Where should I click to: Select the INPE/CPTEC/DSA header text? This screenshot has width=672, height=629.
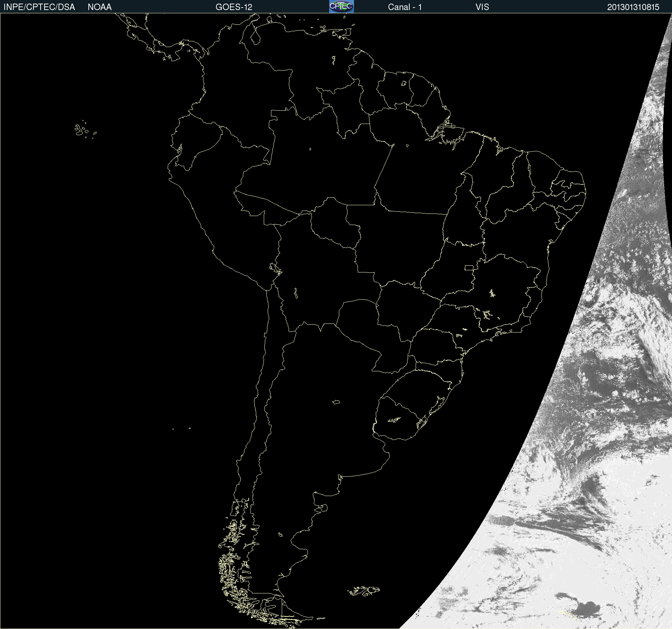[x=39, y=7]
